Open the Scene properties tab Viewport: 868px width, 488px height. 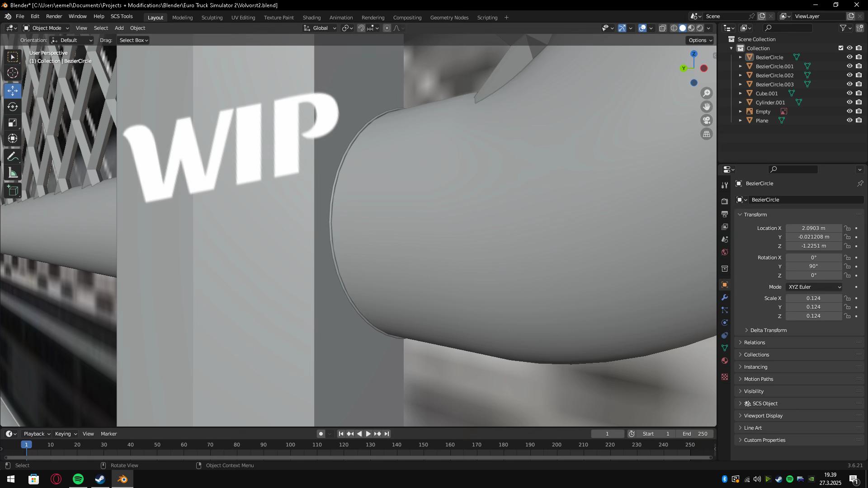tap(725, 239)
